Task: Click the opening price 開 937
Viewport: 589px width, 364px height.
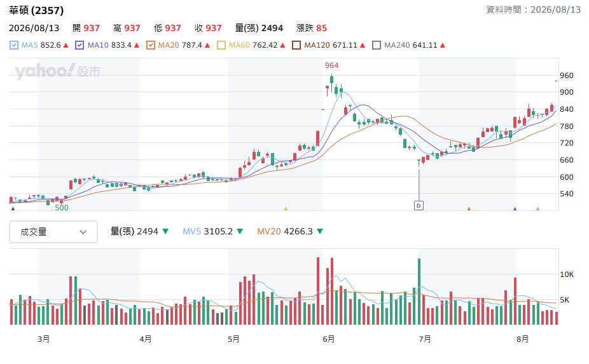Action: click(86, 28)
